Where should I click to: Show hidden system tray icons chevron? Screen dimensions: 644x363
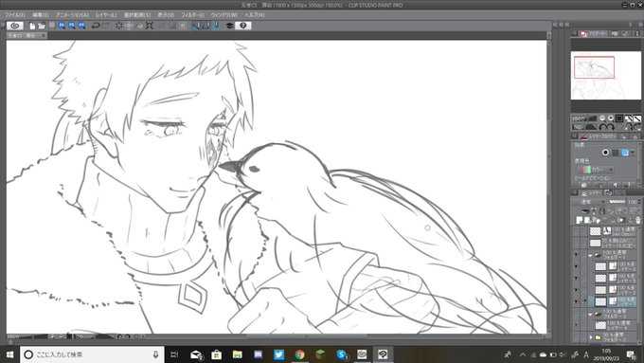click(x=523, y=354)
